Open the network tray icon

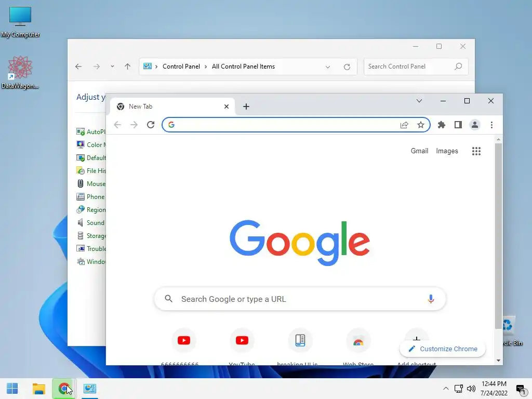point(459,389)
